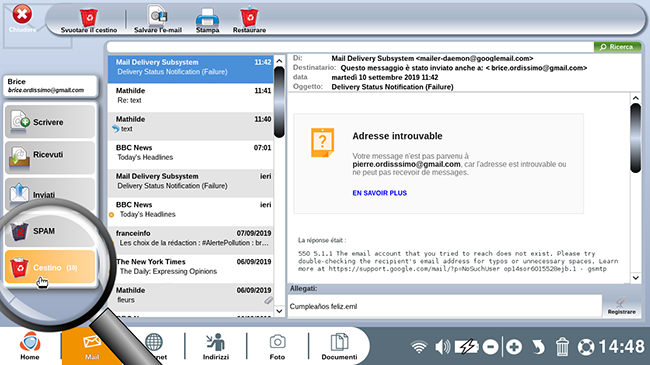The width and height of the screenshot is (650, 365).
Task: Click the orange question mark icon
Action: (x=322, y=143)
